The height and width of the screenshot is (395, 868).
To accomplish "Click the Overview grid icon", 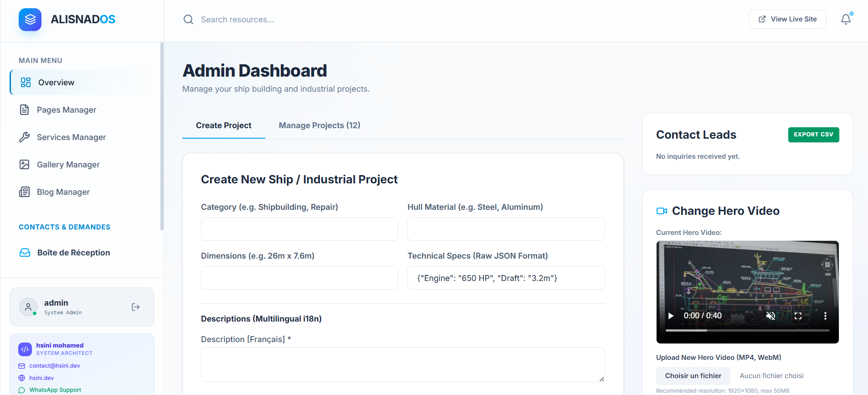I will (26, 83).
